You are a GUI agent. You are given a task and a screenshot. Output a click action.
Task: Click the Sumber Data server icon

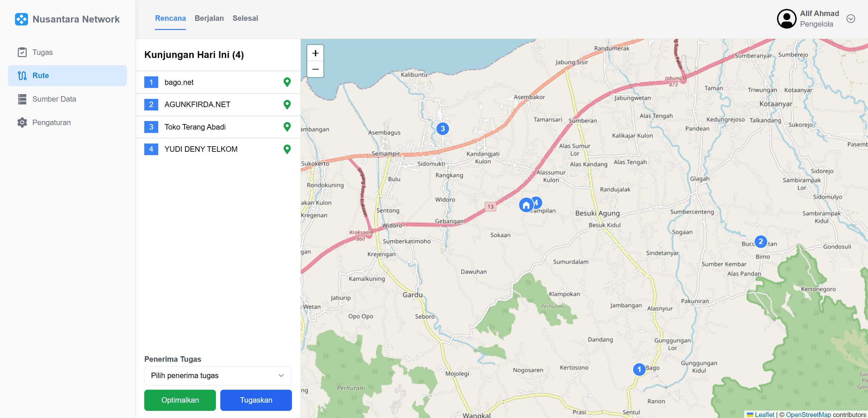point(22,99)
